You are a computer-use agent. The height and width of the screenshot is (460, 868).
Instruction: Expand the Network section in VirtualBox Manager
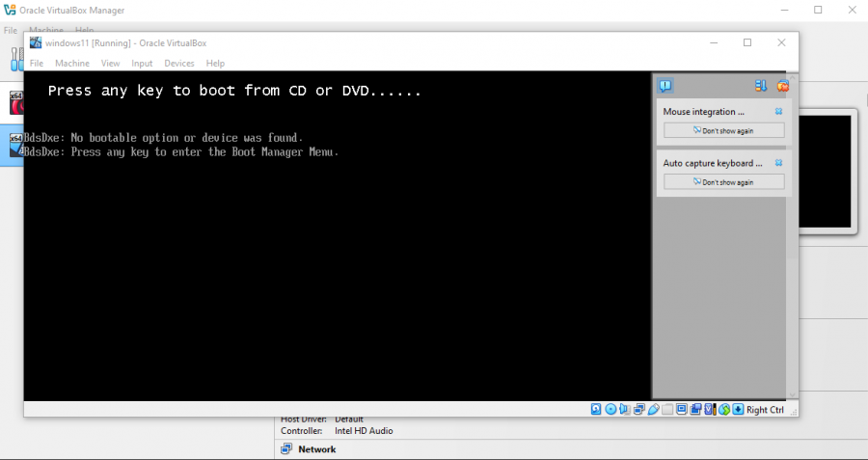coord(316,449)
